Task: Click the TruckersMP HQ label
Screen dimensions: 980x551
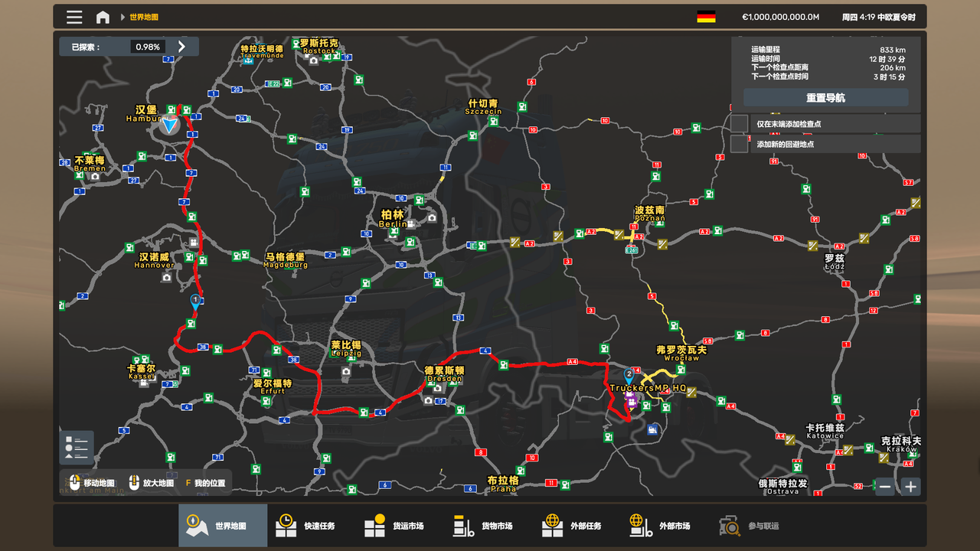Action: point(648,388)
